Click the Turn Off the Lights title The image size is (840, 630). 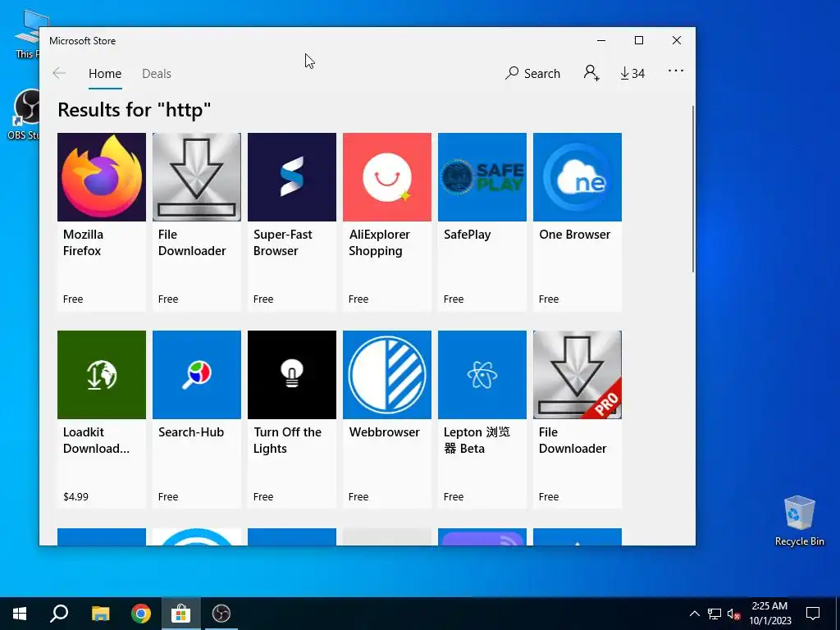[x=287, y=441]
